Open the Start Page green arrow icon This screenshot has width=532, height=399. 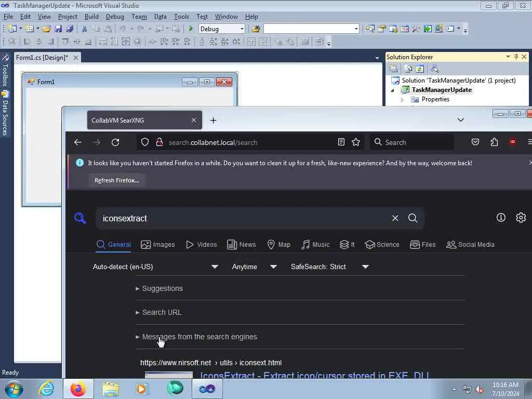(x=428, y=29)
